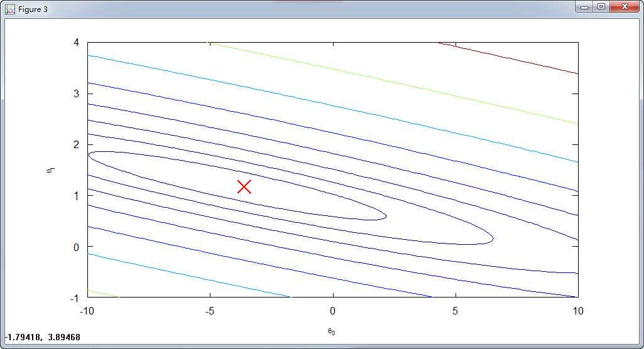This screenshot has width=644, height=349.
Task: Click the coordinate readout -1.79418, 3.89468
Action: pyautogui.click(x=42, y=337)
